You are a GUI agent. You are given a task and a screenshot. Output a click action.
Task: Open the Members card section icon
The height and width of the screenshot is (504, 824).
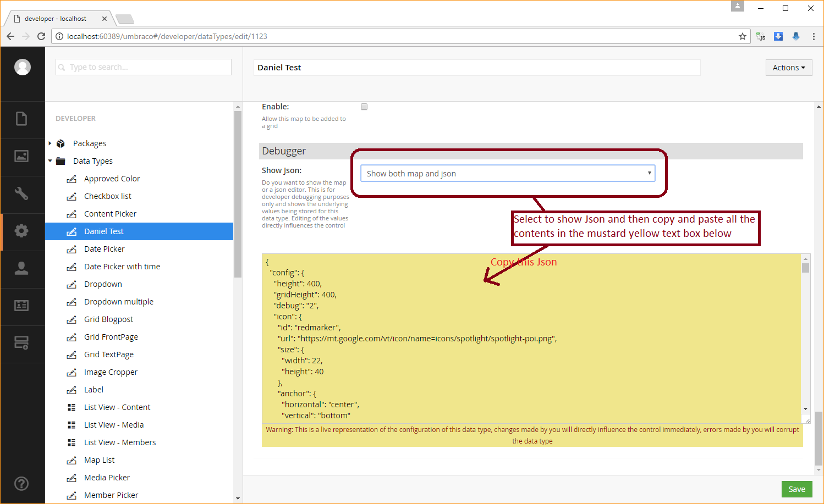click(x=21, y=306)
